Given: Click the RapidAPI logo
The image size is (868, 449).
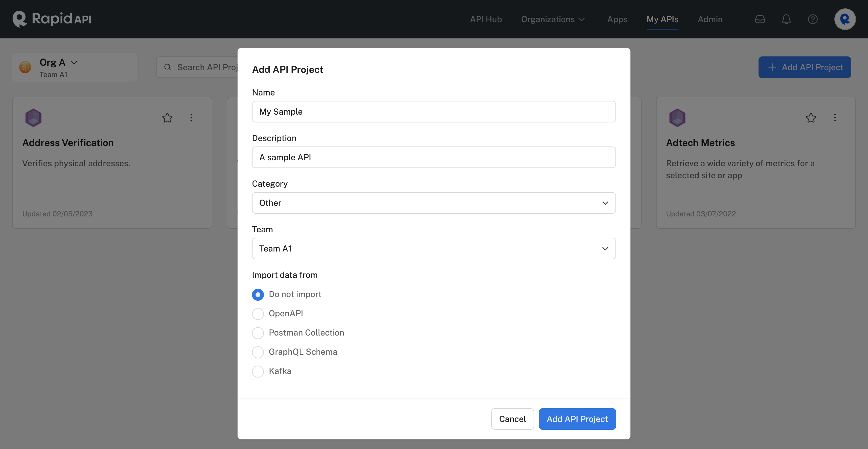Looking at the screenshot, I should tap(51, 19).
